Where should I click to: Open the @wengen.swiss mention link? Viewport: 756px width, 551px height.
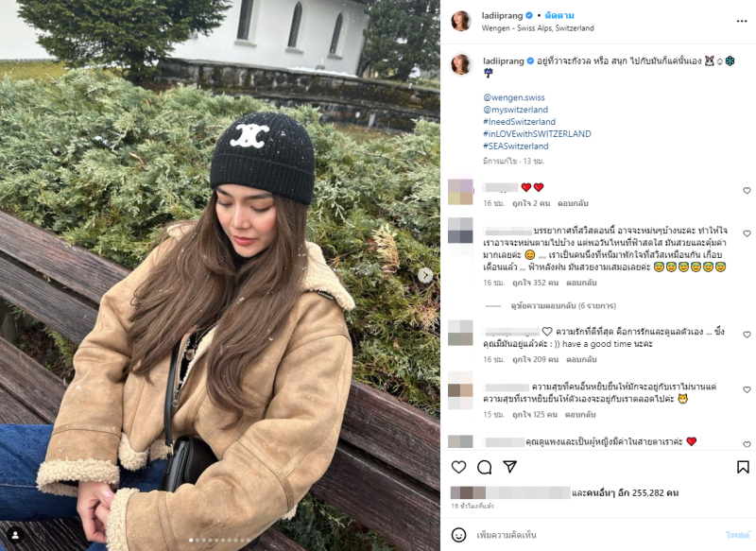514,97
